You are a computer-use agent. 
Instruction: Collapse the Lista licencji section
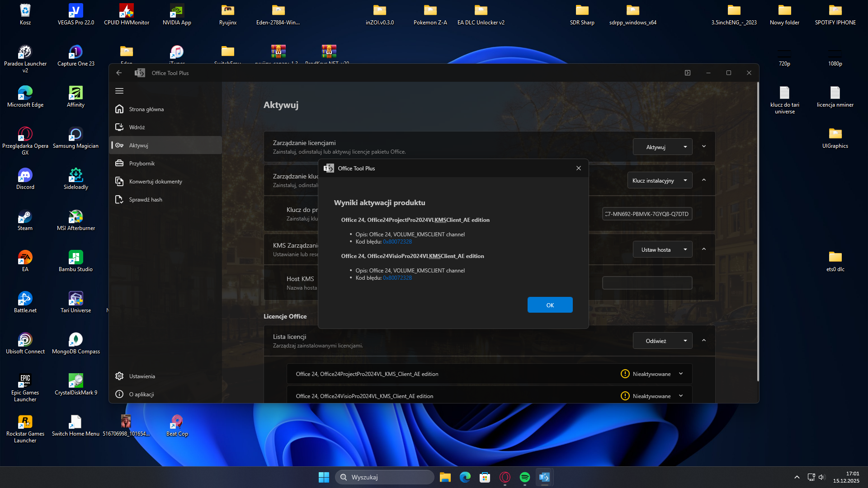tap(704, 341)
